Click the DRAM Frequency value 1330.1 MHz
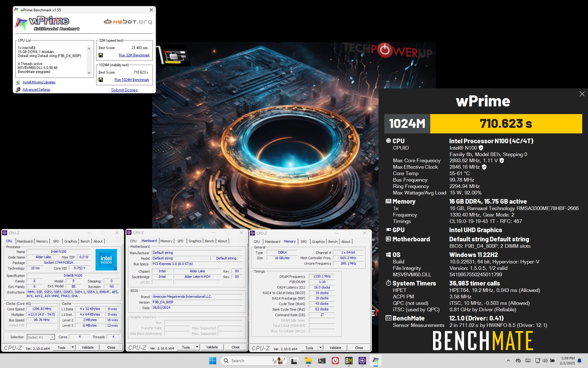 [x=322, y=276]
